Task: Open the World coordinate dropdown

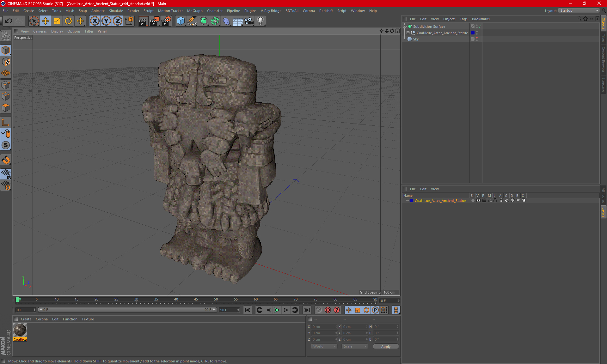Action: click(x=324, y=346)
